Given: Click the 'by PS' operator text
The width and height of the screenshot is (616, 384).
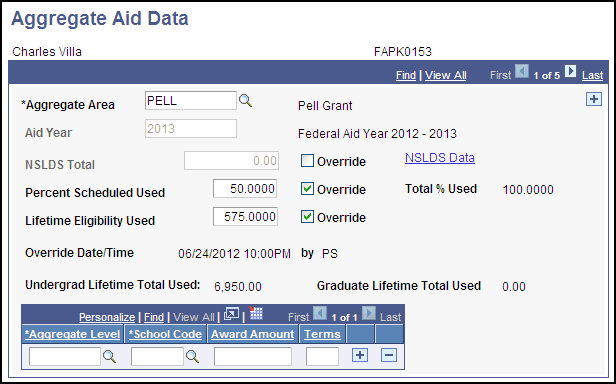Looking at the screenshot, I should pos(319,254).
